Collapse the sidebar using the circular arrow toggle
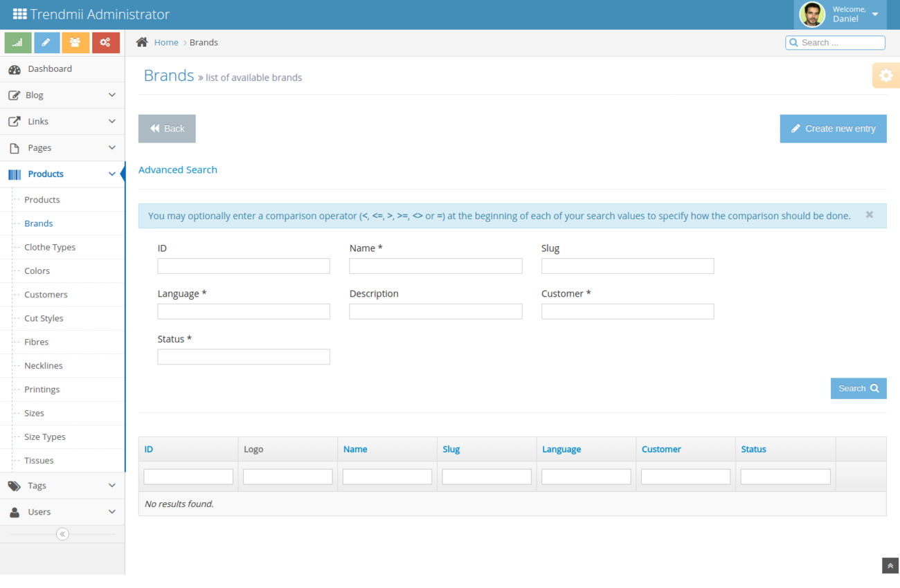The height and width of the screenshot is (588, 900). pos(62,533)
